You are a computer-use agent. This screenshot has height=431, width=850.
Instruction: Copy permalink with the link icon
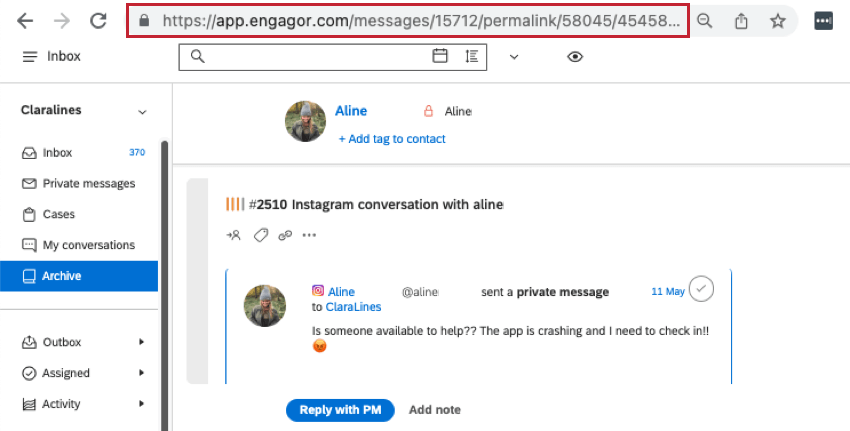(285, 235)
